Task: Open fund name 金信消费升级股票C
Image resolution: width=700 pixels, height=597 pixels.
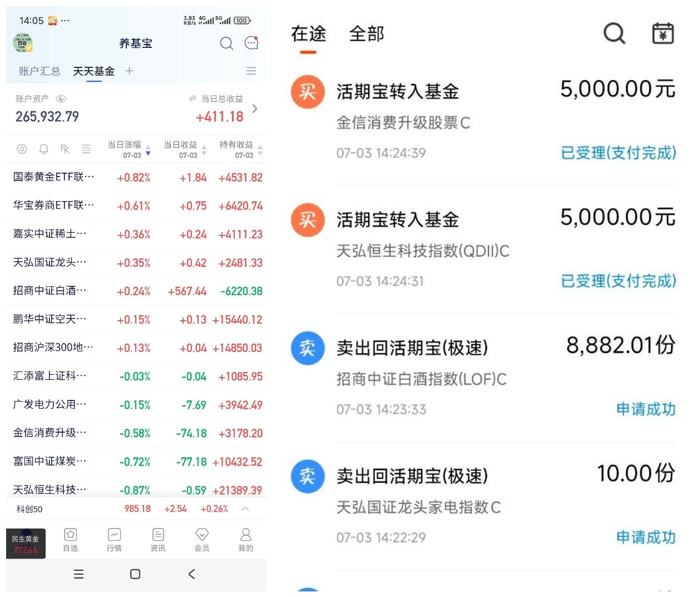Action: (x=403, y=123)
